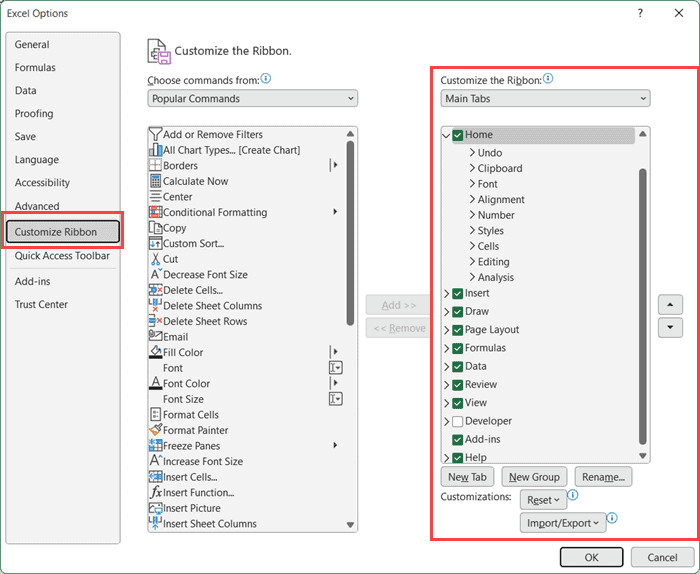Screen dimensions: 700x574
Task: Click the Increase Font Size icon
Action: coord(155,461)
